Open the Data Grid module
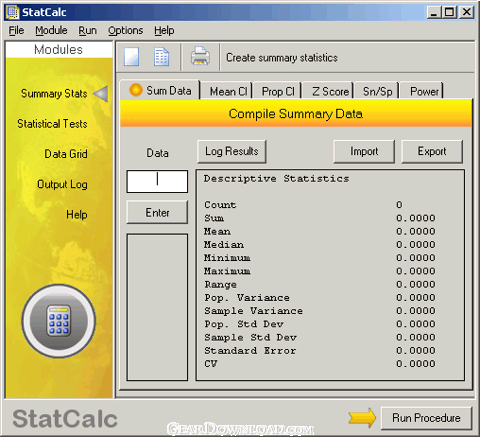 66,154
